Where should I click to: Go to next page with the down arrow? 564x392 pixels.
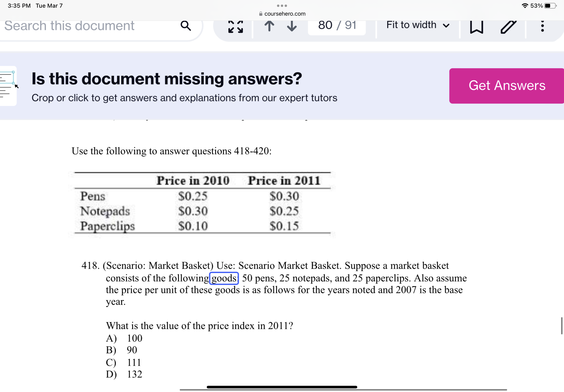[292, 27]
